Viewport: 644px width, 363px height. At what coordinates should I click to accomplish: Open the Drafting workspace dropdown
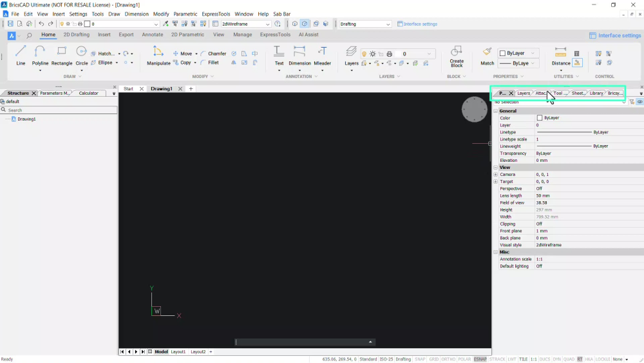tap(365, 24)
